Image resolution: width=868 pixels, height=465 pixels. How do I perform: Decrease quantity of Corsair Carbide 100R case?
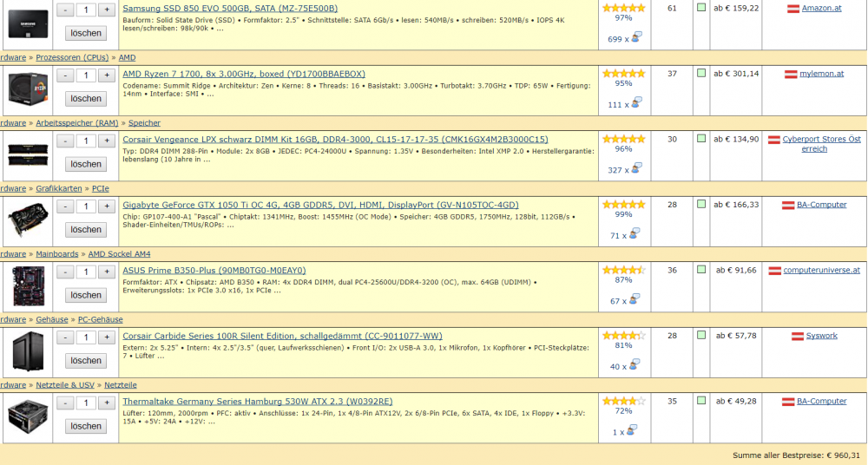tap(65, 337)
